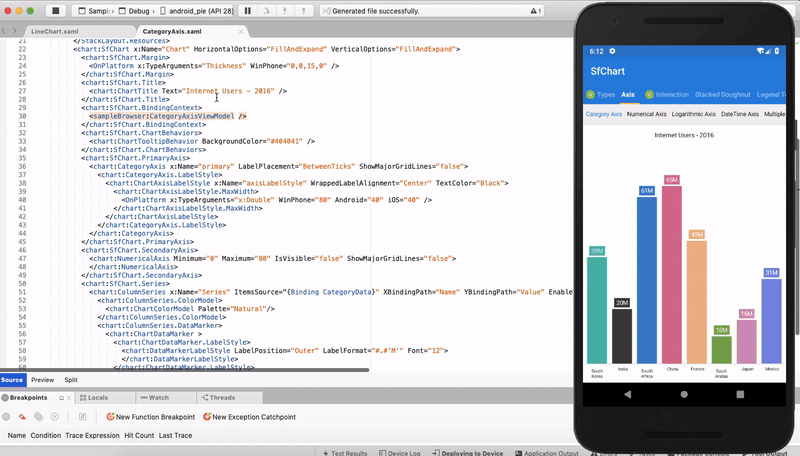Image resolution: width=800 pixels, height=456 pixels.
Task: Click the Stop debugging button
Action: (57, 10)
